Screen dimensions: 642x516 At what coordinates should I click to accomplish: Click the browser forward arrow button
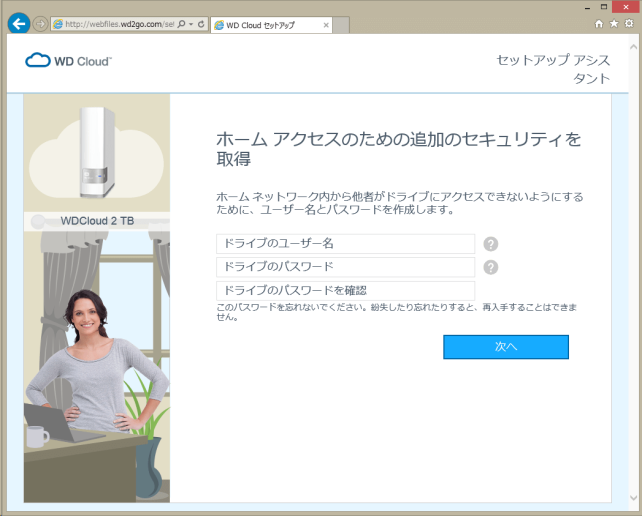click(40, 24)
